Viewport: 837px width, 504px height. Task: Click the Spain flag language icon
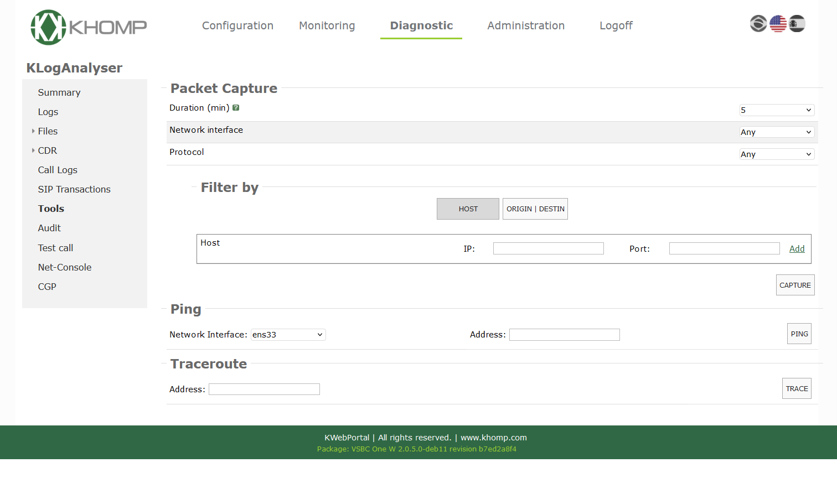(797, 24)
